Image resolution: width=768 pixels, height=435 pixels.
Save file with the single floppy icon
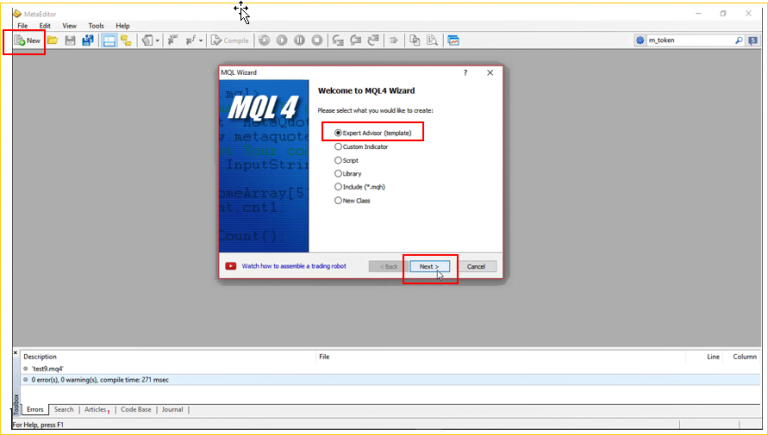(x=70, y=41)
